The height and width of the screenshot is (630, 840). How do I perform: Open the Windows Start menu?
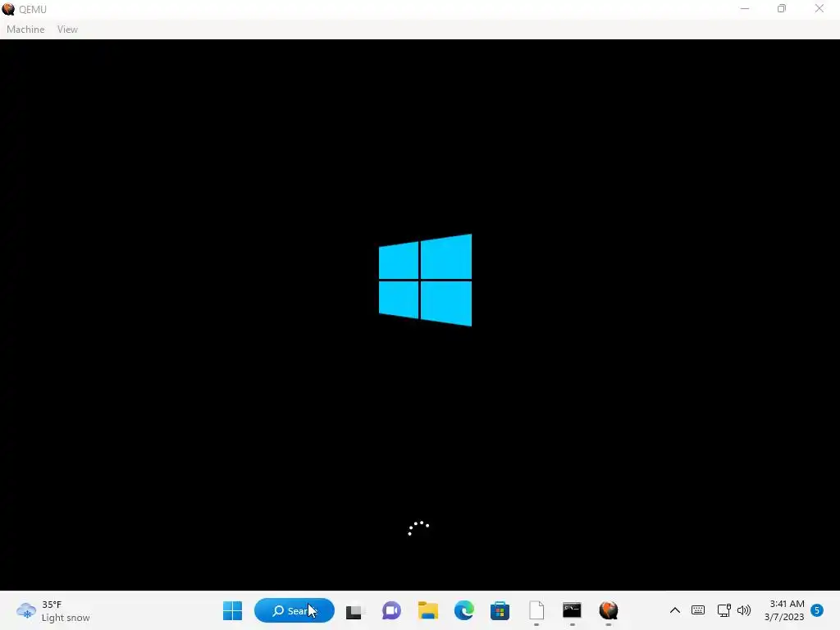[x=232, y=610]
